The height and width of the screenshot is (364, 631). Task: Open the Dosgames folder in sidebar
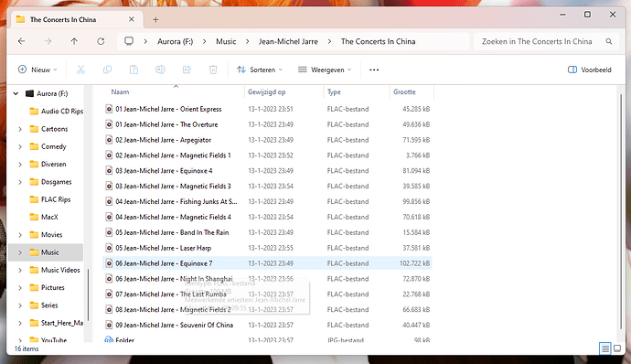click(57, 182)
